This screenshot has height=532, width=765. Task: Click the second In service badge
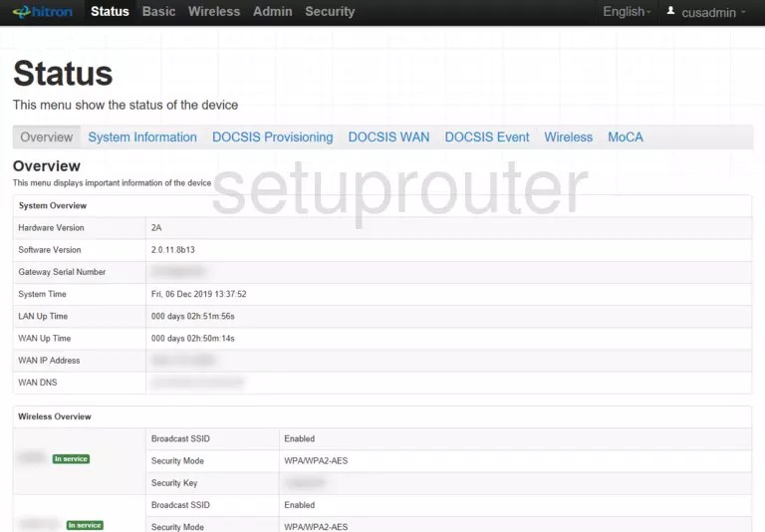[x=85, y=525]
